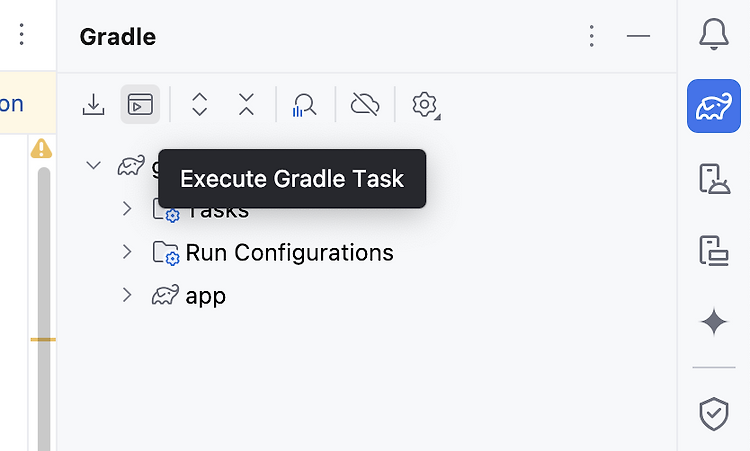Expand all nodes in Gradle tree

coord(199,104)
